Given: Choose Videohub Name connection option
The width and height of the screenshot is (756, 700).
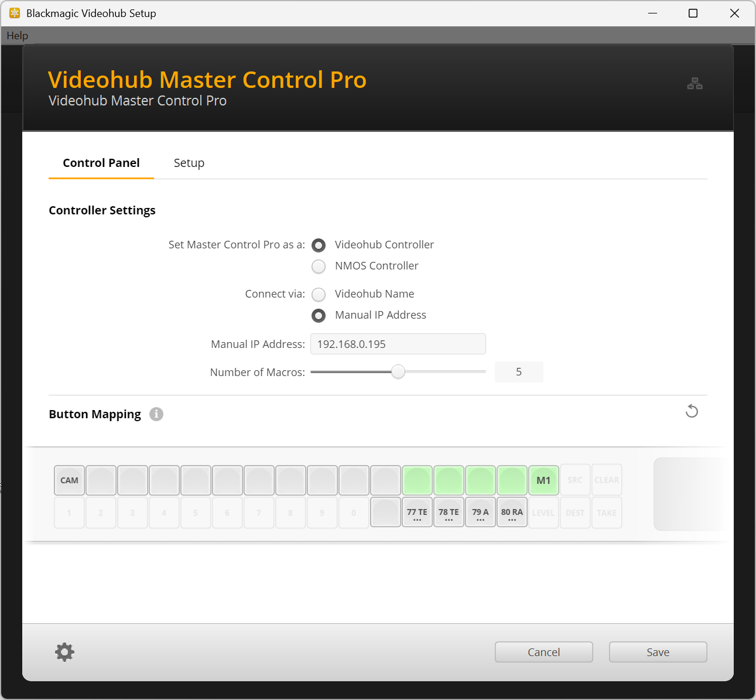Looking at the screenshot, I should coord(319,294).
